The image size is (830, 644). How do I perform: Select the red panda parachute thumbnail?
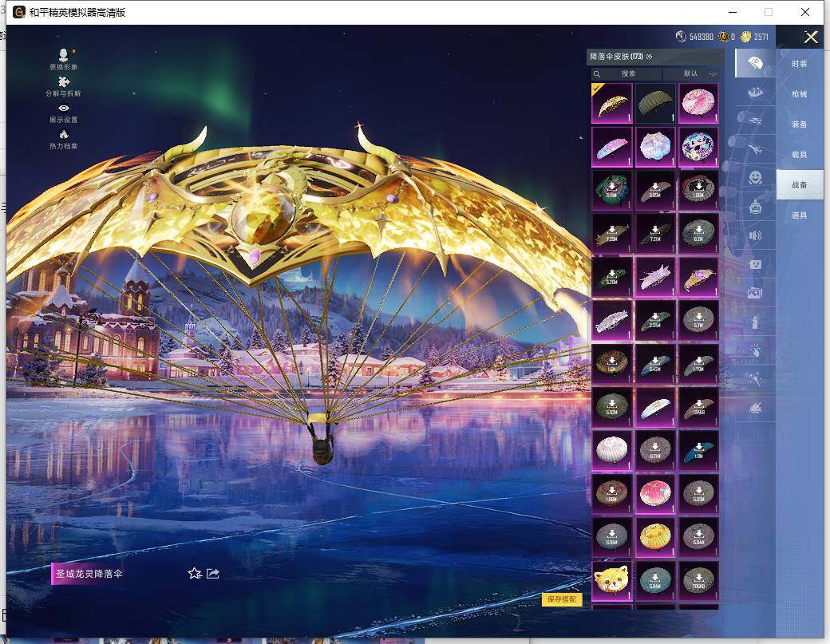click(612, 581)
